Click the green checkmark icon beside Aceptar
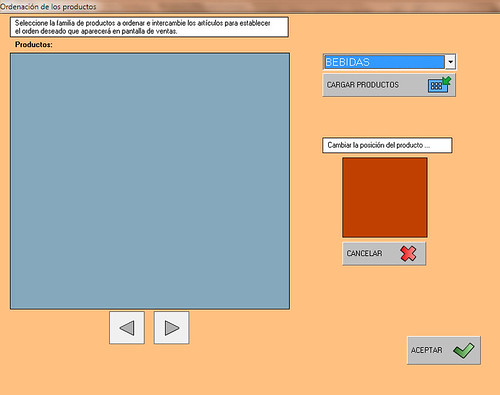This screenshot has height=395, width=500. [464, 351]
